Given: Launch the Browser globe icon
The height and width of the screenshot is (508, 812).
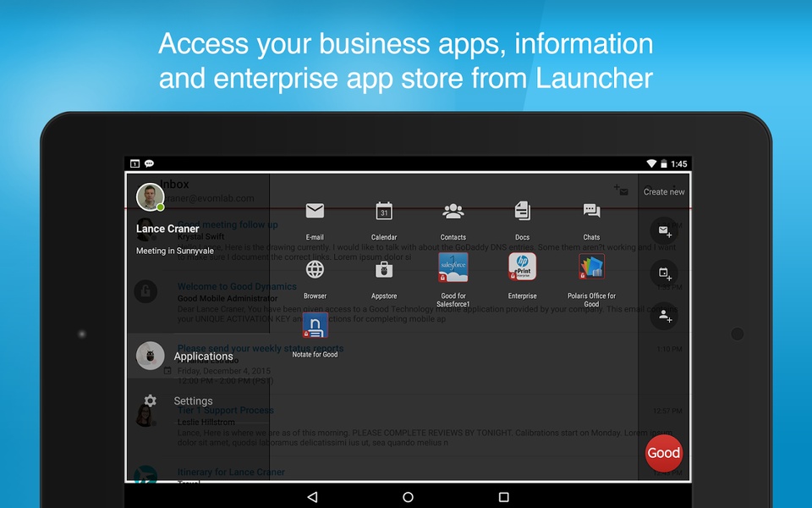Looking at the screenshot, I should click(x=315, y=269).
